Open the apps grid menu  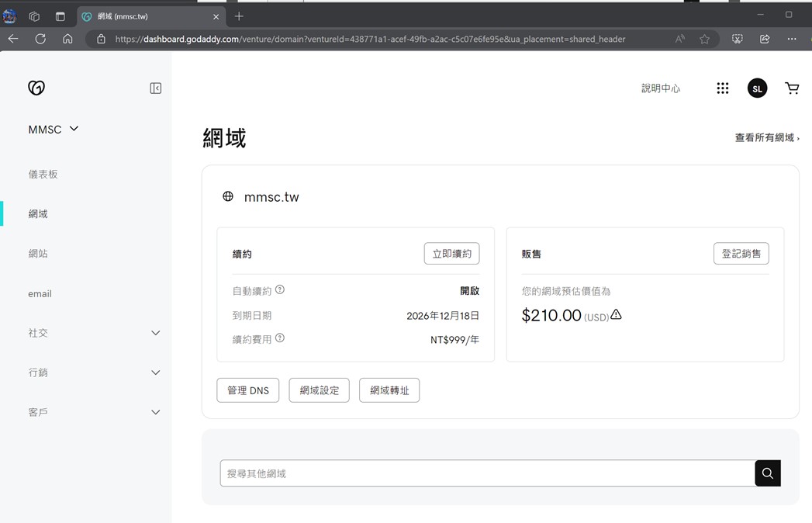pyautogui.click(x=722, y=88)
